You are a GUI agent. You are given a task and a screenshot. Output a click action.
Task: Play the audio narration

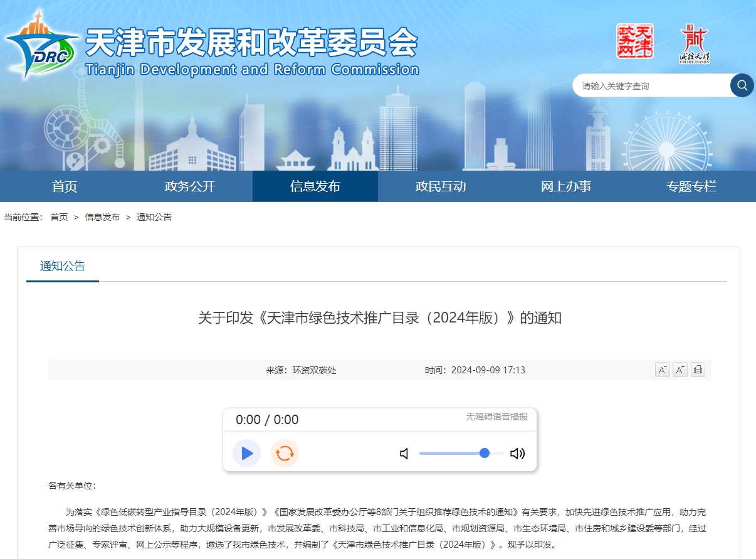click(247, 453)
